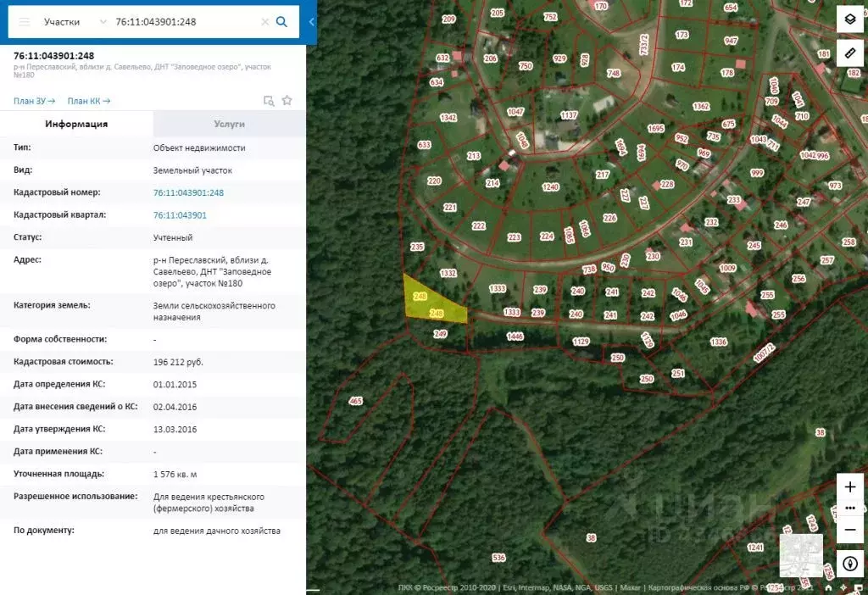The height and width of the screenshot is (595, 868).
Task: Open more map options three dots
Action: 850,508
